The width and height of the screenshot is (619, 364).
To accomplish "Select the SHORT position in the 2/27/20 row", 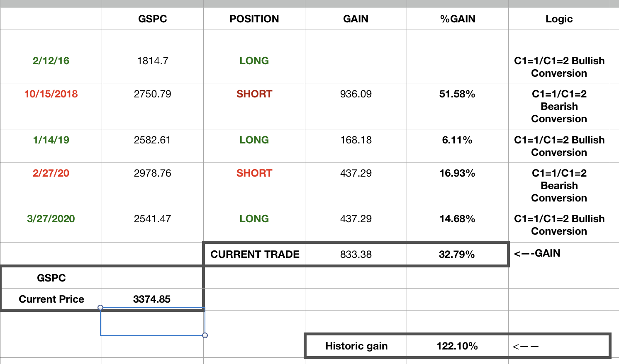I will pyautogui.click(x=254, y=173).
